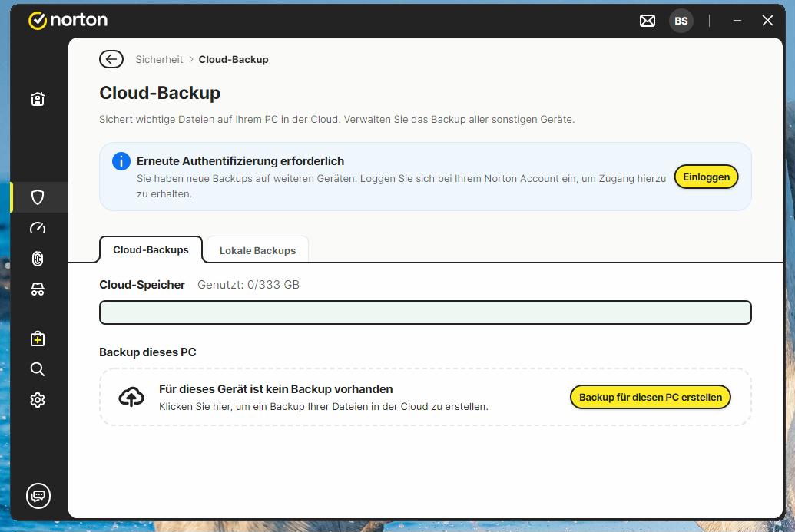Go back using the arrow button
Screen dimensions: 795x532
click(x=111, y=59)
